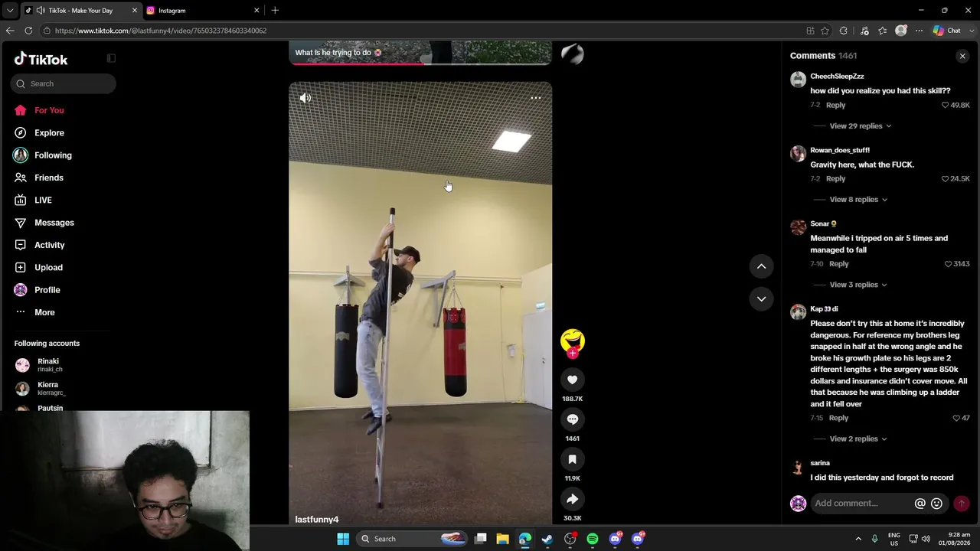Click the video progress bar
This screenshot has width=980, height=551.
420,64
